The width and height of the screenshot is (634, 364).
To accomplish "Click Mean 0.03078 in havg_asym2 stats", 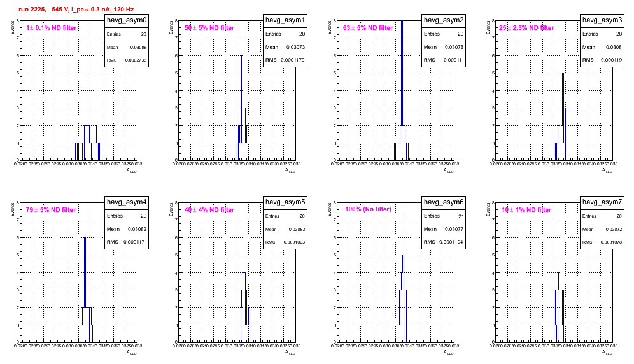I will (x=444, y=47).
